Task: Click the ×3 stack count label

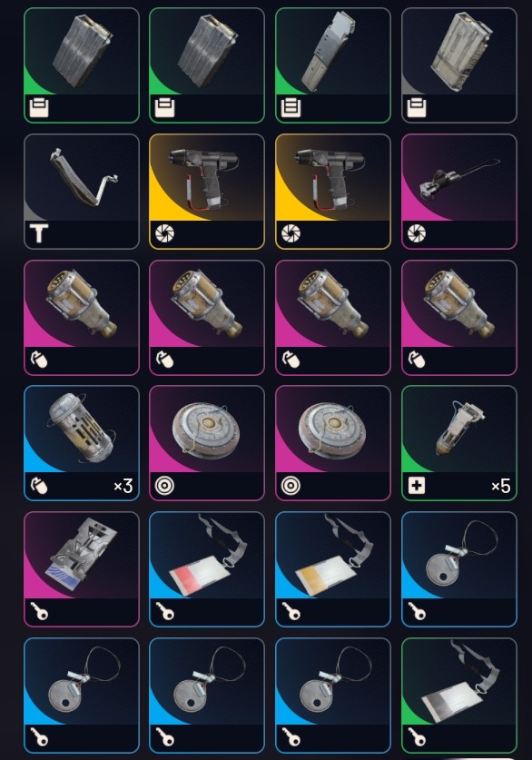Action: pos(123,486)
